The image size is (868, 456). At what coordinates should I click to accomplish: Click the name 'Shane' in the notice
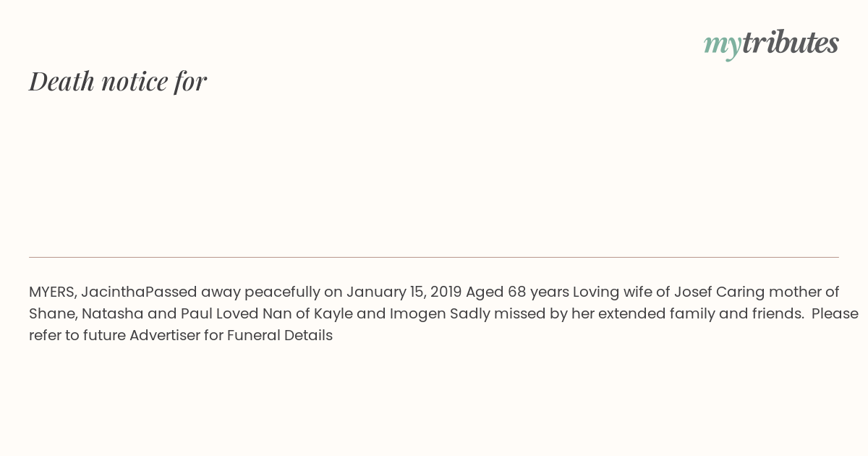pyautogui.click(x=51, y=314)
